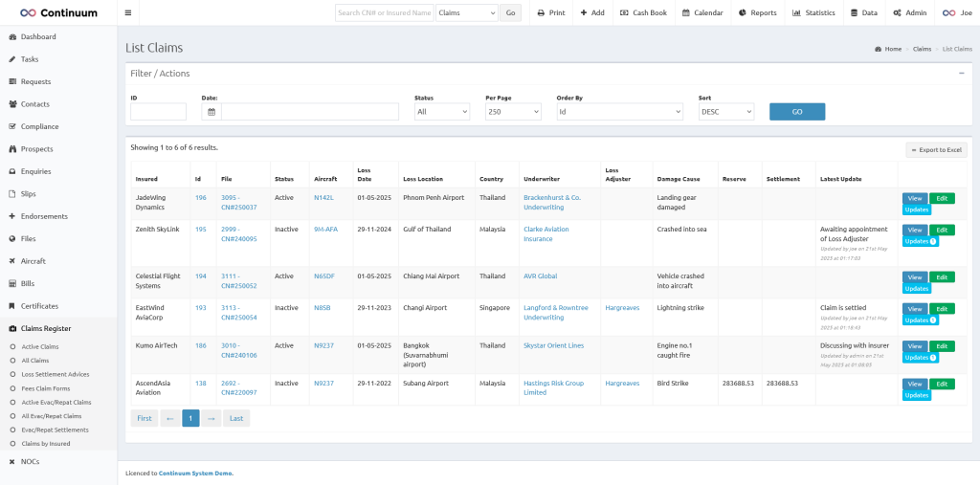Open Clarke Aviation Insurance underwriter link

[x=546, y=233]
